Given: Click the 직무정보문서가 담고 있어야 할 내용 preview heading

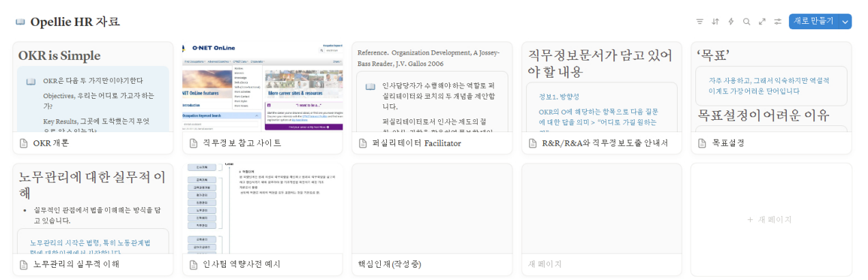Looking at the screenshot, I should [600, 63].
